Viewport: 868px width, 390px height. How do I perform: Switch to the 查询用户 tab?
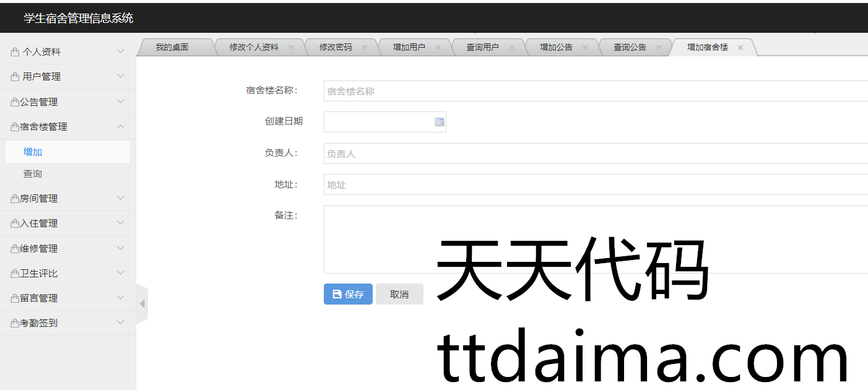482,48
